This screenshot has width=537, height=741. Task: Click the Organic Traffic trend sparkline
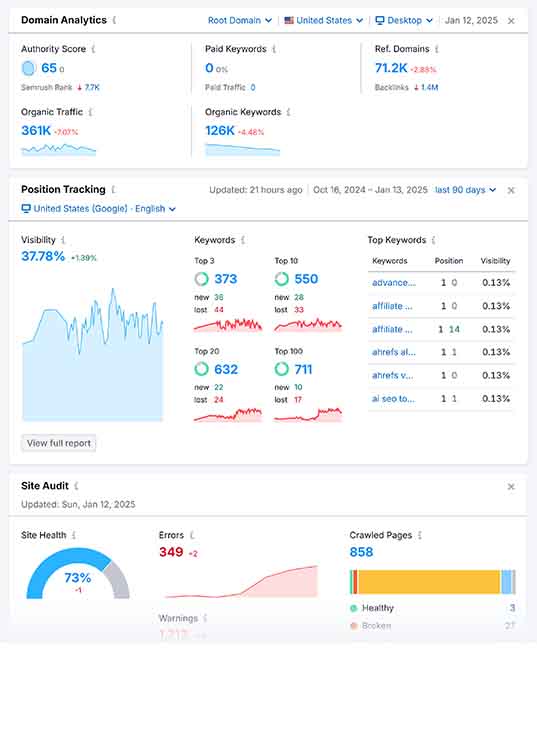[x=59, y=149]
